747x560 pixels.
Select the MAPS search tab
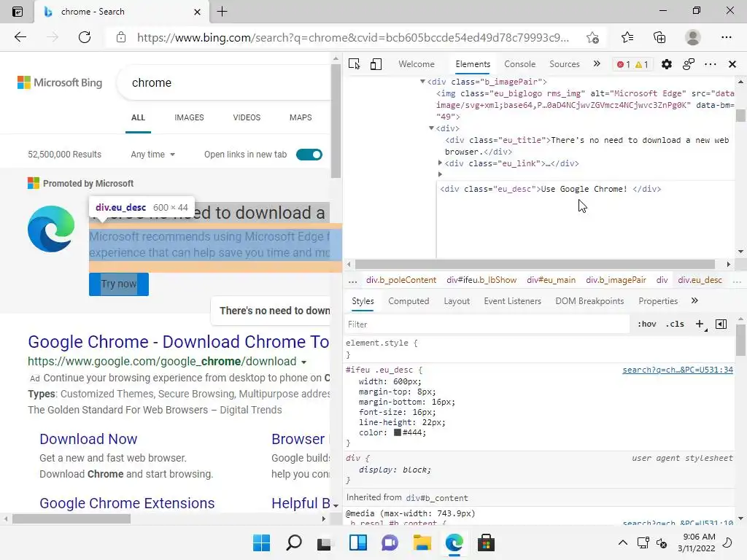tap(301, 117)
